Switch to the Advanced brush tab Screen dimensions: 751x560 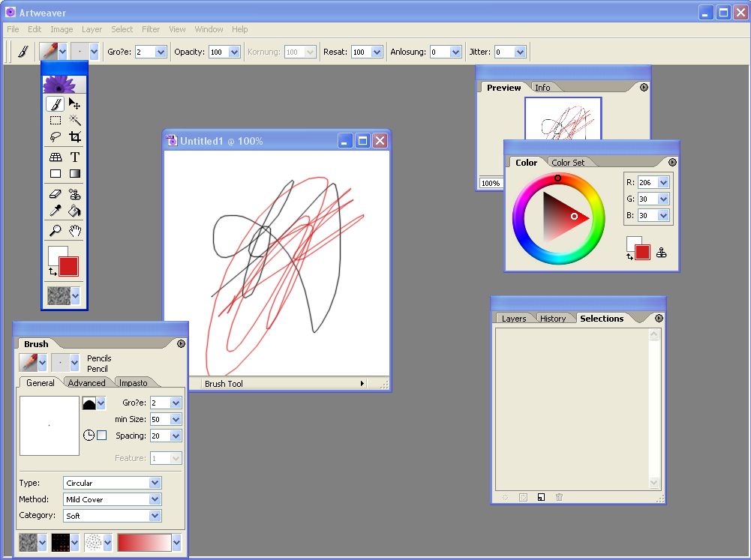(87, 383)
